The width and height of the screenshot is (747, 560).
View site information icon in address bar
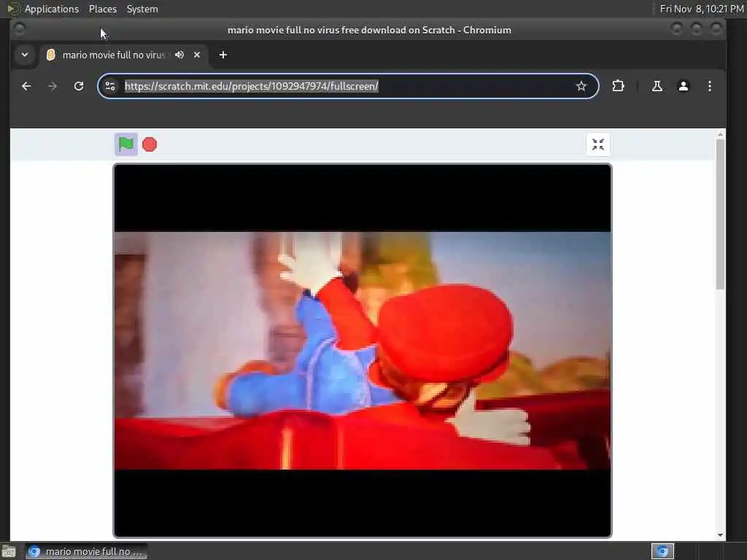pos(110,86)
